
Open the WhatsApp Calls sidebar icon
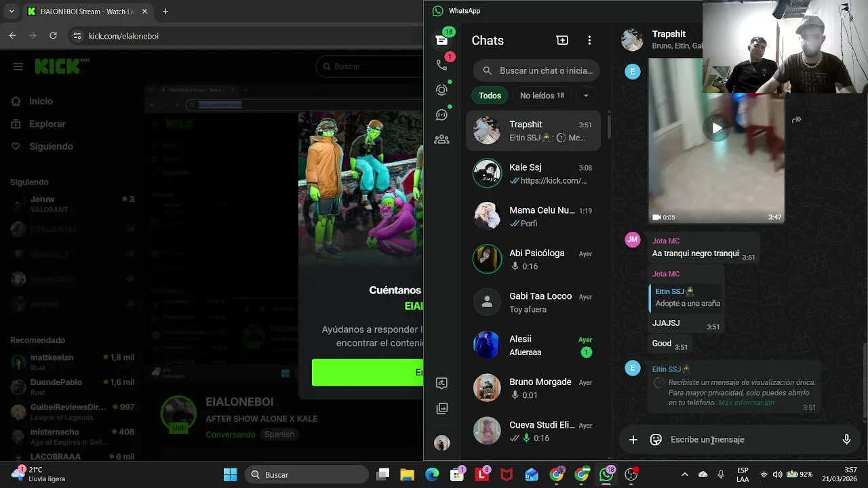(441, 64)
